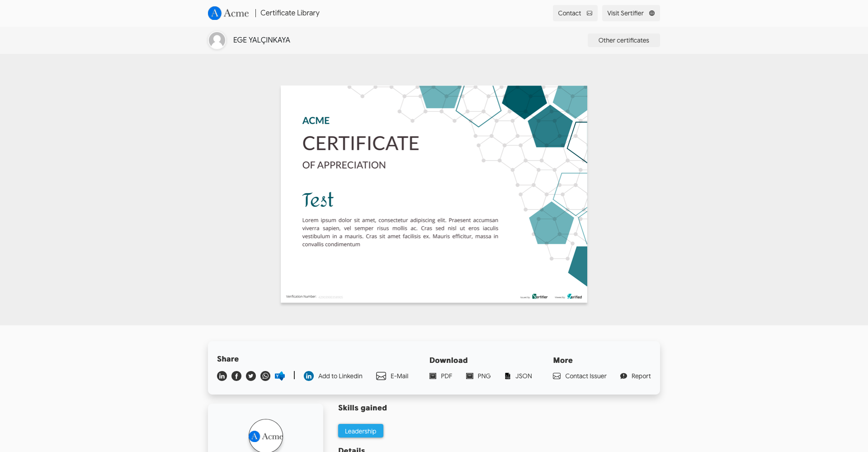Viewport: 868px width, 452px height.
Task: Send certificate by E-Mail
Action: [392, 376]
